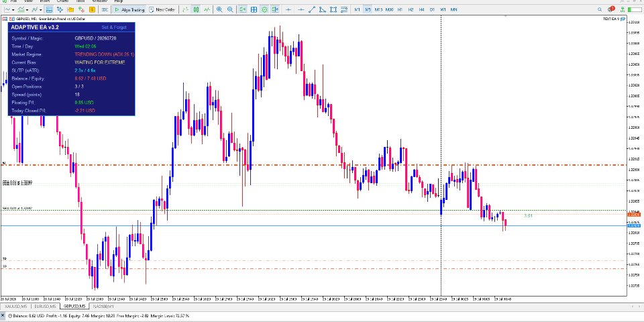
Task: Show the Toolbox folder icon
Action: (x=70, y=9)
